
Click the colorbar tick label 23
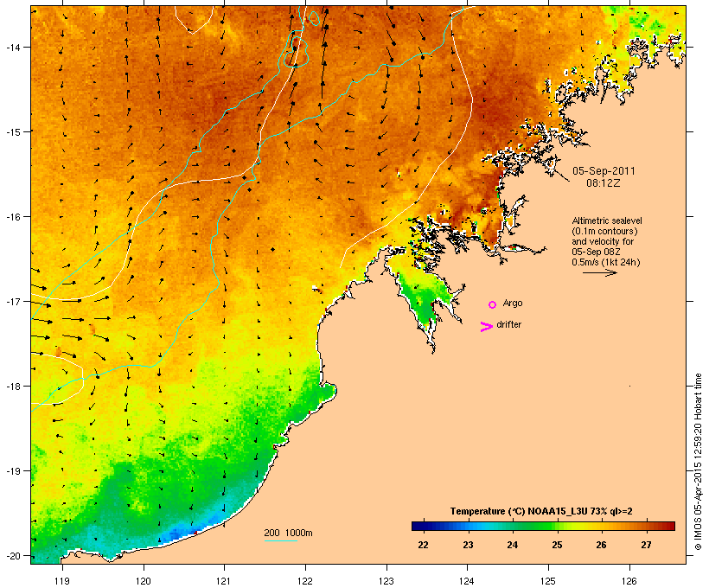point(468,545)
